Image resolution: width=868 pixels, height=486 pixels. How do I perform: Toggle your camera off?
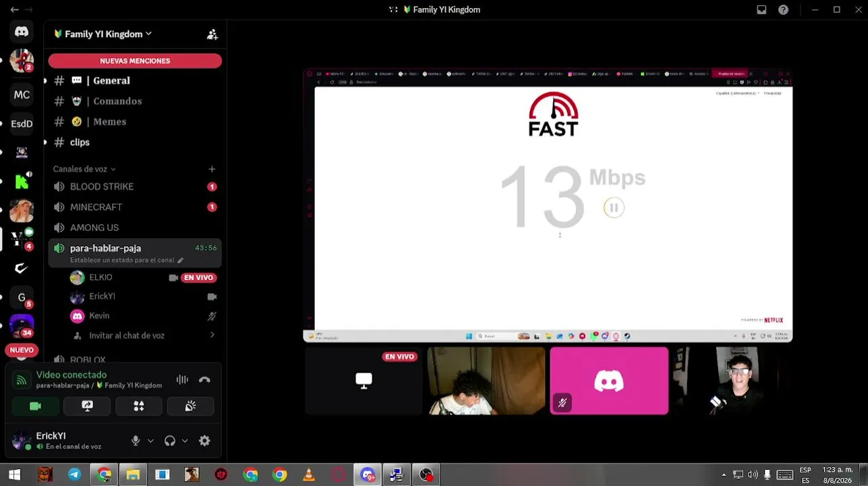point(35,406)
